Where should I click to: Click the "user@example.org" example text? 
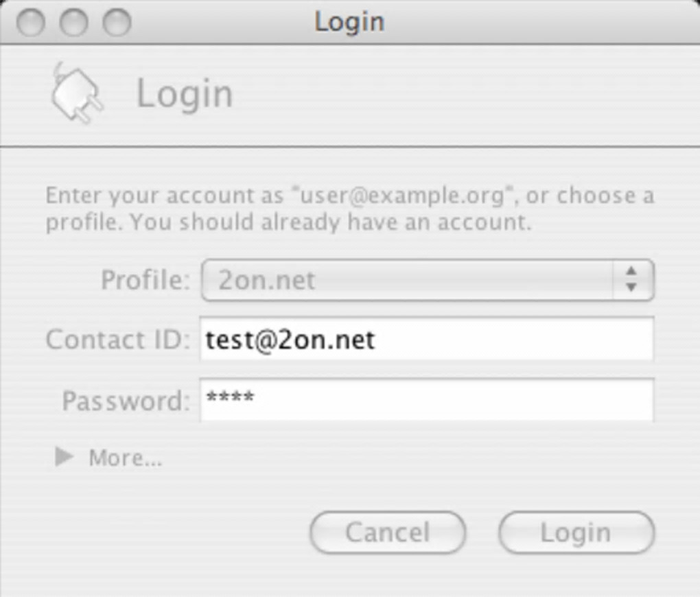click(x=403, y=196)
